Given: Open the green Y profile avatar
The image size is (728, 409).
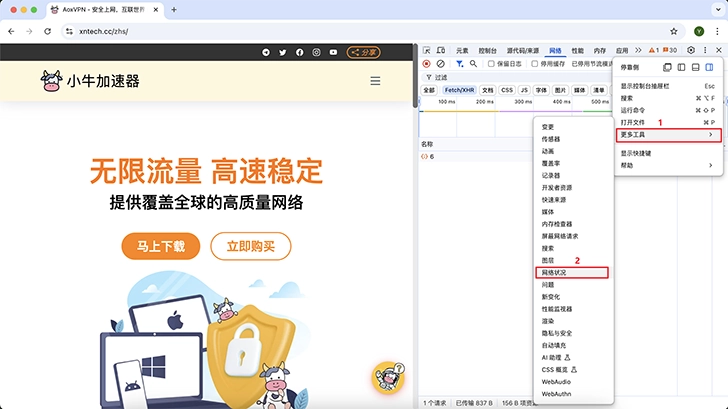Looking at the screenshot, I should [699, 31].
